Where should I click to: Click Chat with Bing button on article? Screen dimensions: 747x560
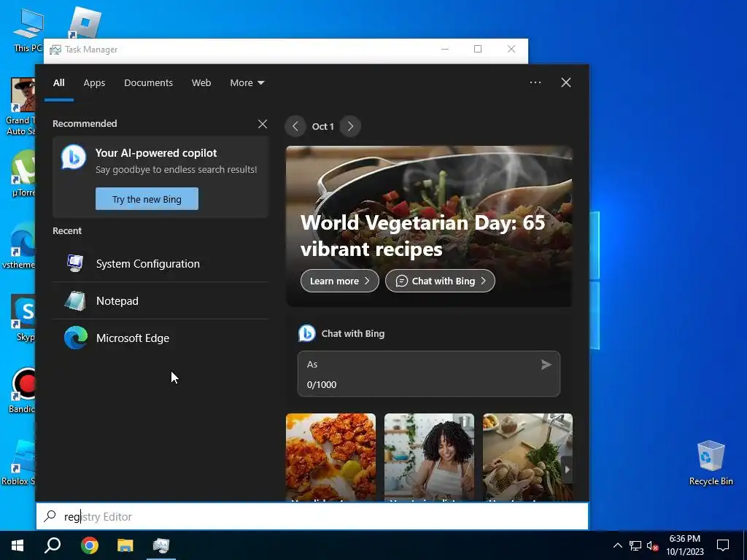point(440,281)
